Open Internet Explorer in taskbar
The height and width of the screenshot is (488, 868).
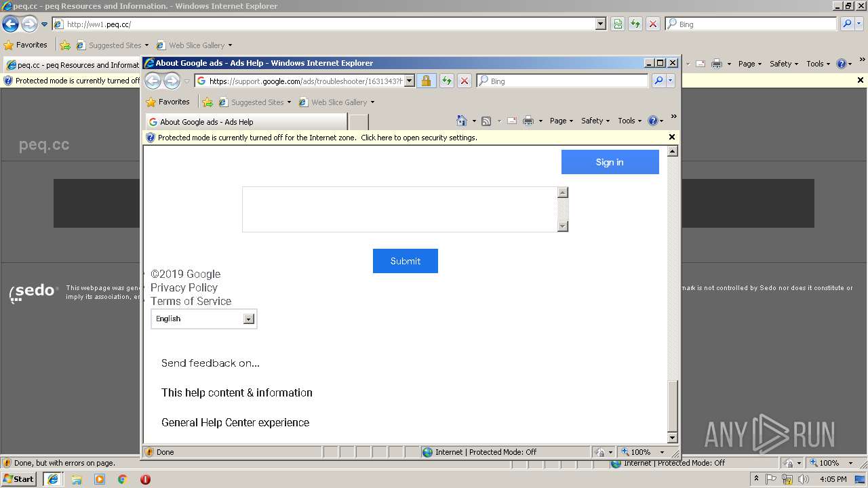[52, 479]
